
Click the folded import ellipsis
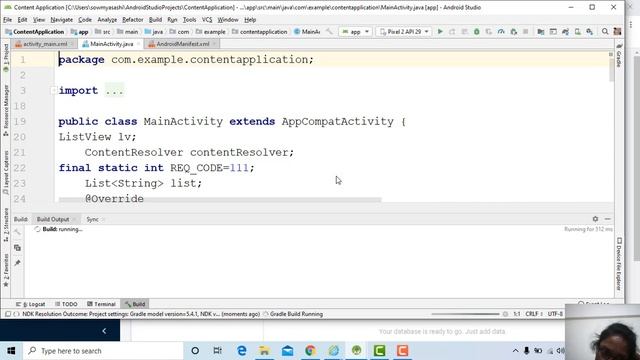(114, 91)
